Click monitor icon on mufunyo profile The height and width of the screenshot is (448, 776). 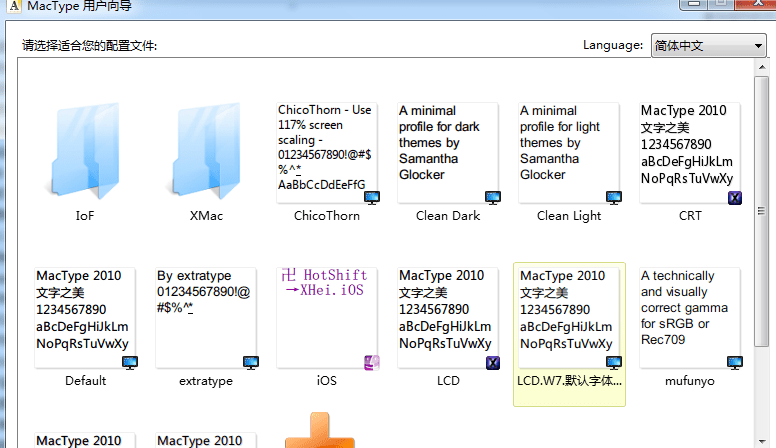pyautogui.click(x=735, y=363)
